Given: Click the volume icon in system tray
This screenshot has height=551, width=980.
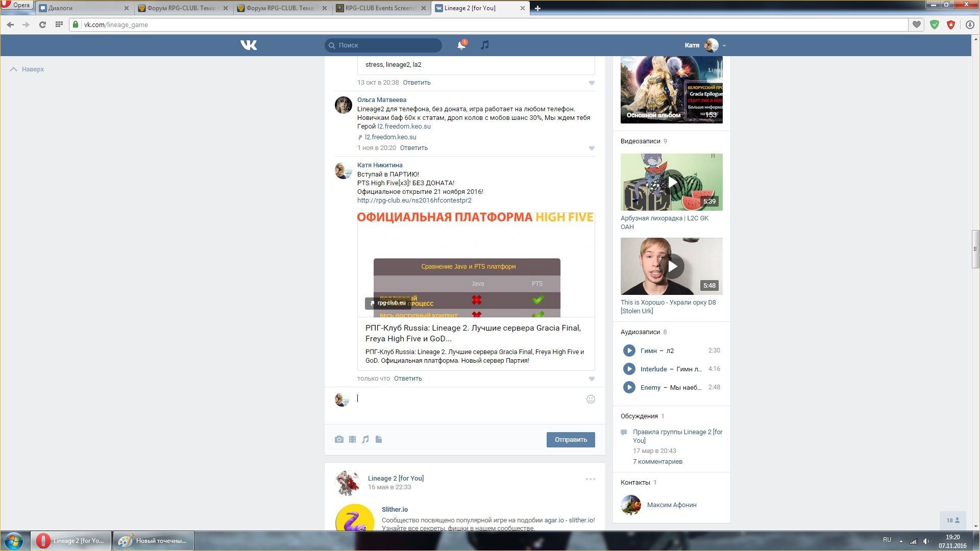Looking at the screenshot, I should [926, 541].
